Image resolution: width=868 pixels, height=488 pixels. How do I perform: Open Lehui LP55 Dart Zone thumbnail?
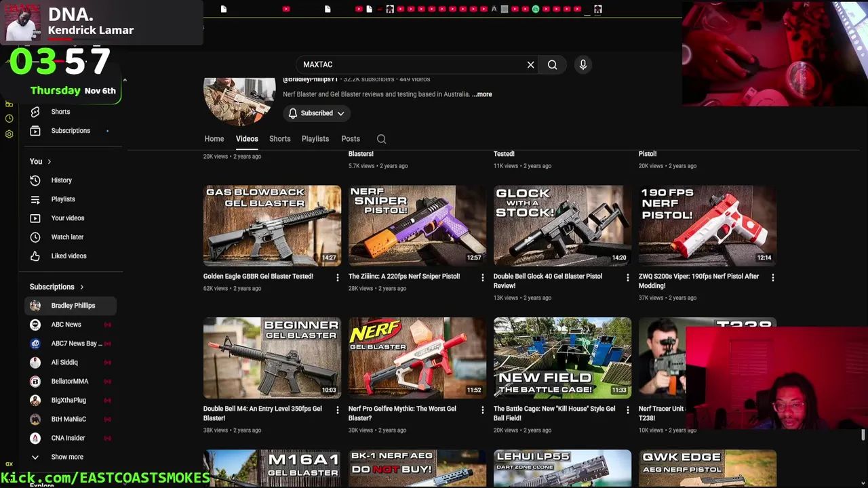pyautogui.click(x=562, y=468)
